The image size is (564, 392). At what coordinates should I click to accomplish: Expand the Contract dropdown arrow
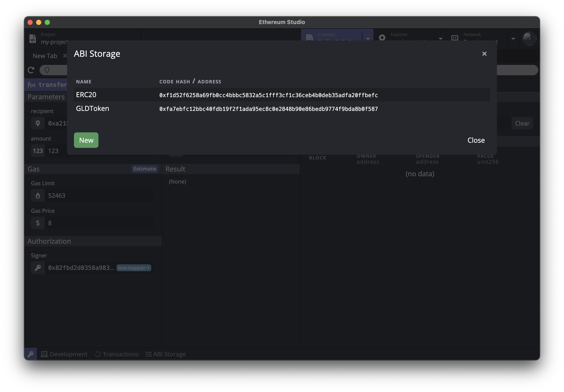pyautogui.click(x=368, y=38)
